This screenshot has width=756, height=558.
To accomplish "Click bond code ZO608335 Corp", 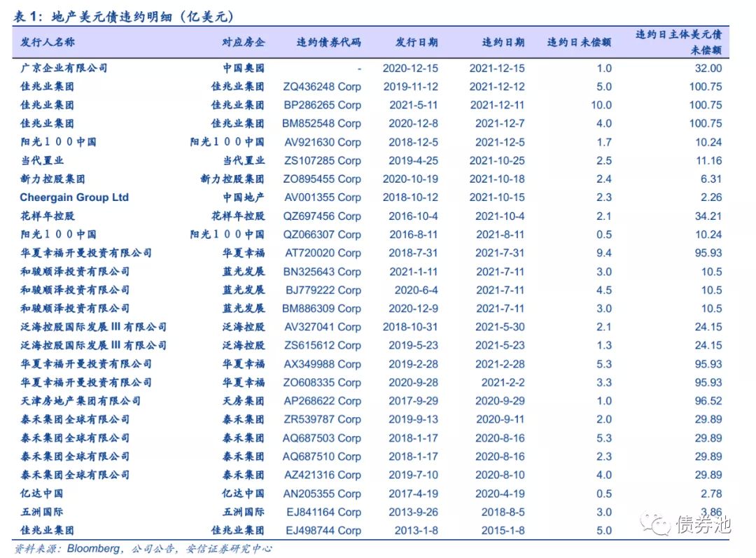I will pos(322,382).
